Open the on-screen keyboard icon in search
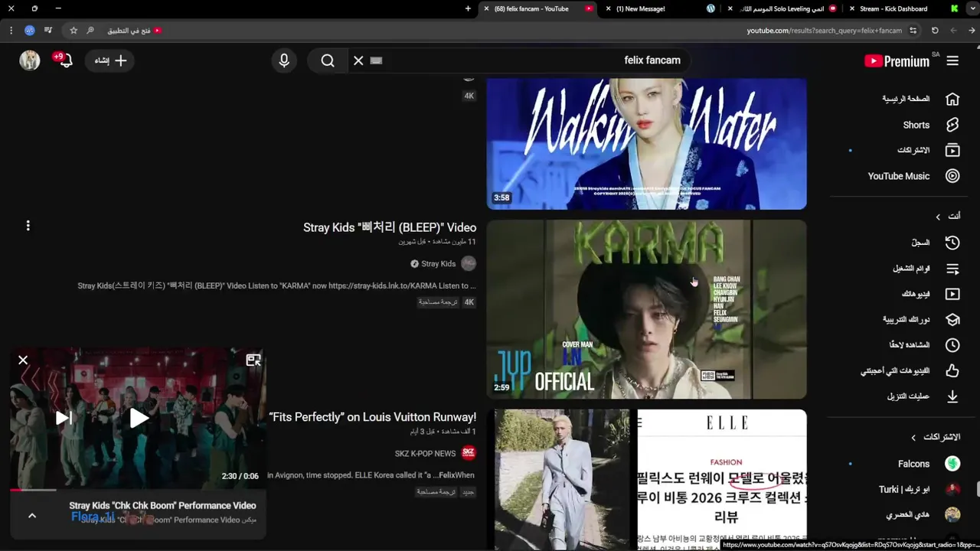The image size is (980, 551). pyautogui.click(x=376, y=60)
